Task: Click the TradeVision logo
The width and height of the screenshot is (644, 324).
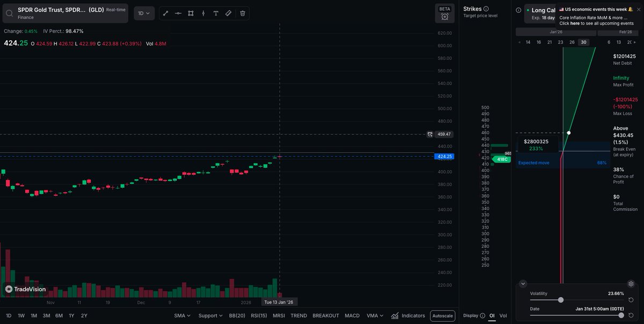Action: (25, 289)
